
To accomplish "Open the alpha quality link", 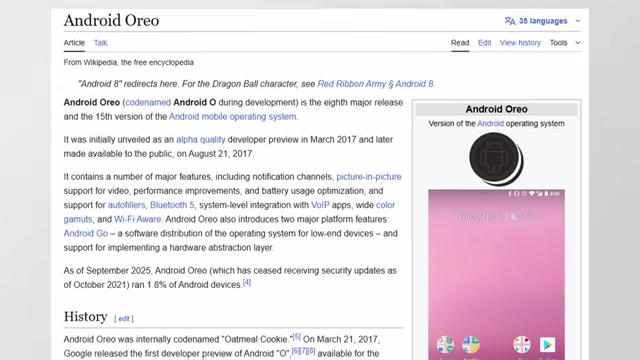I will tap(201, 140).
